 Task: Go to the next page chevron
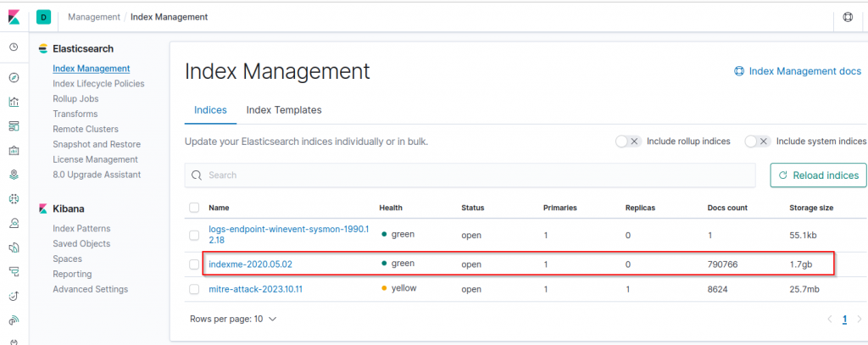coord(860,320)
